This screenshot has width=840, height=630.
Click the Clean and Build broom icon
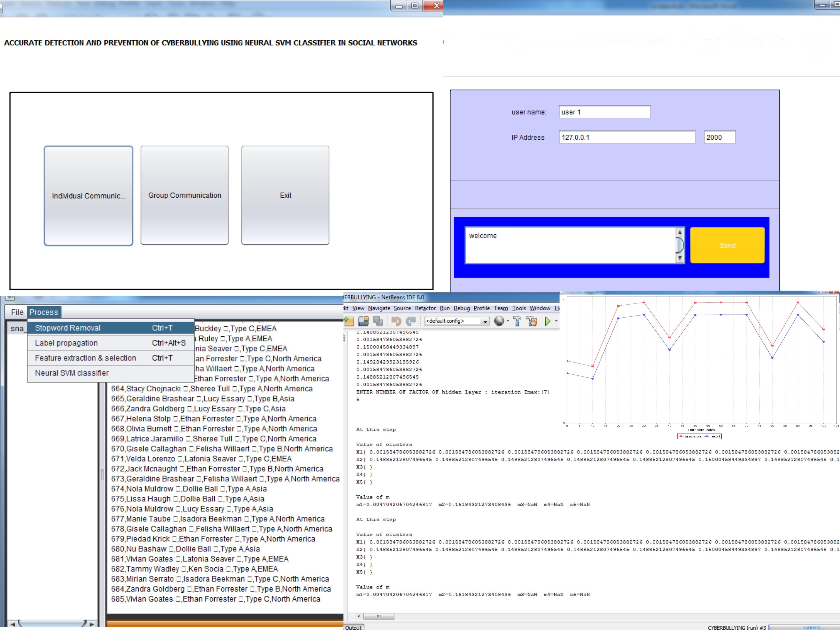tap(532, 321)
